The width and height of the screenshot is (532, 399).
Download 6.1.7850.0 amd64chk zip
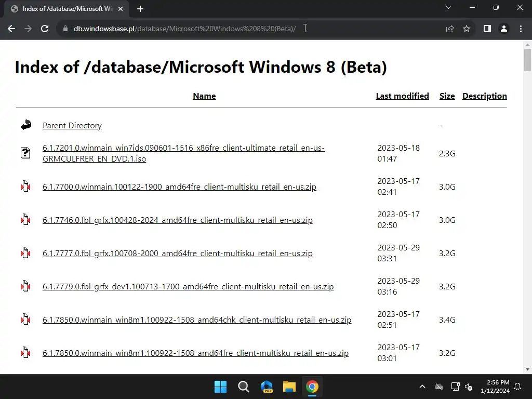tap(197, 320)
